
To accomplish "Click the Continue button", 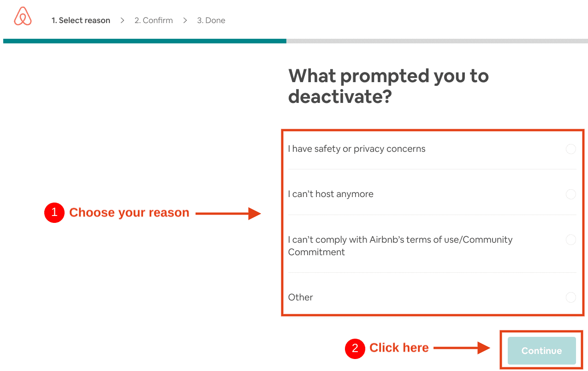I will point(541,351).
